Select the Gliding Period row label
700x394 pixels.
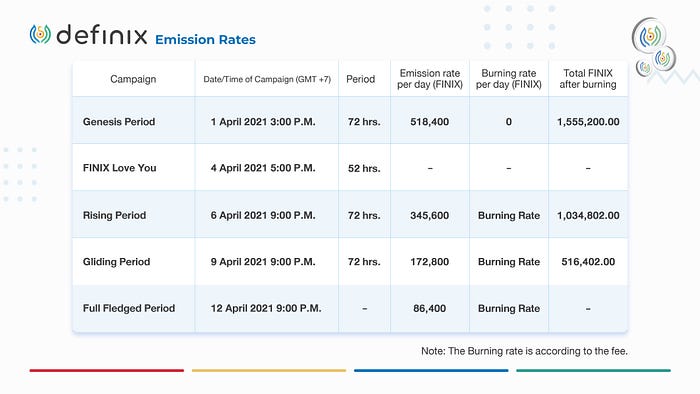[117, 262]
